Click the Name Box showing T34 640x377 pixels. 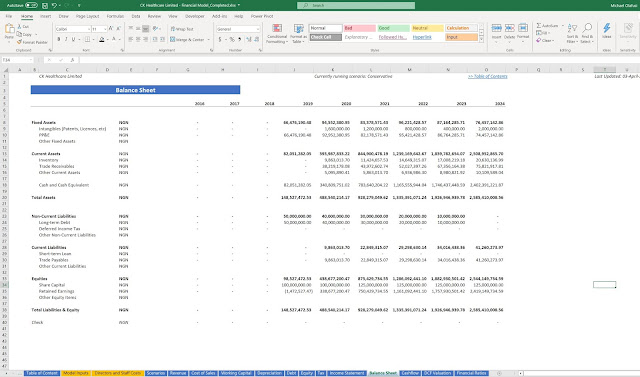coord(17,60)
